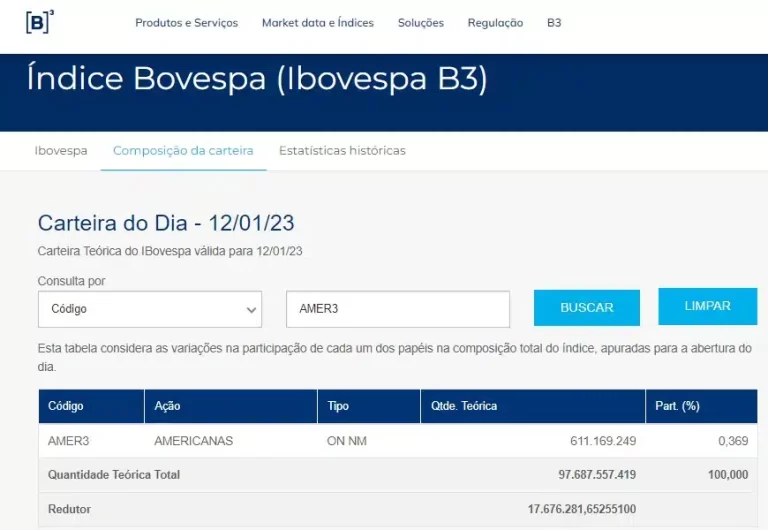Click the Tipo column header

click(x=369, y=406)
